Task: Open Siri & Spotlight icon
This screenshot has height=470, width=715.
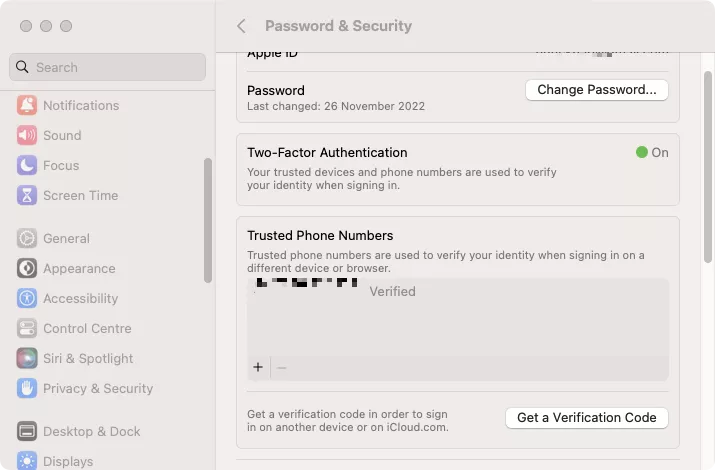Action: pyautogui.click(x=27, y=358)
